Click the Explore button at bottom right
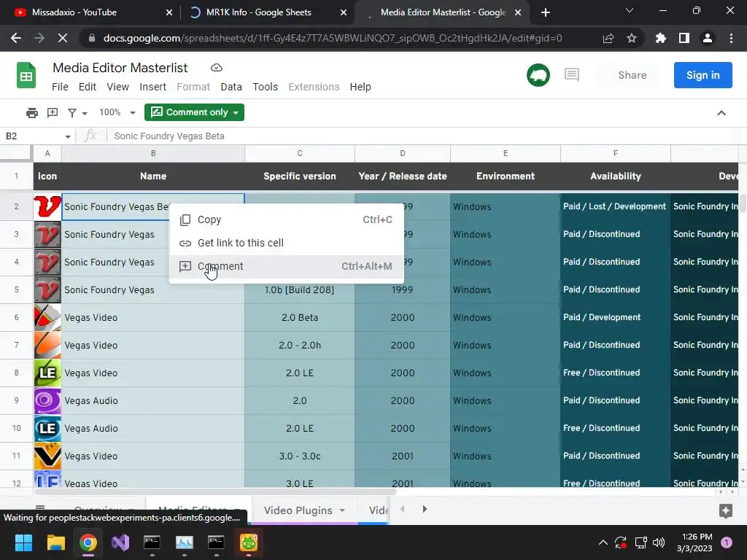The width and height of the screenshot is (747, 560). coord(726,510)
